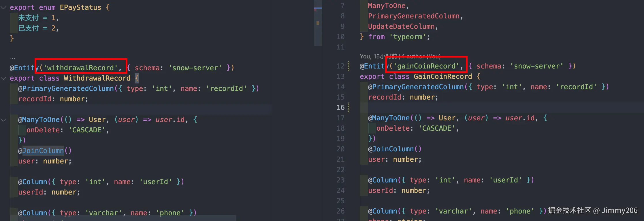
Task: Collapse the EPayStatus enum fold chevron
Action: [4, 7]
